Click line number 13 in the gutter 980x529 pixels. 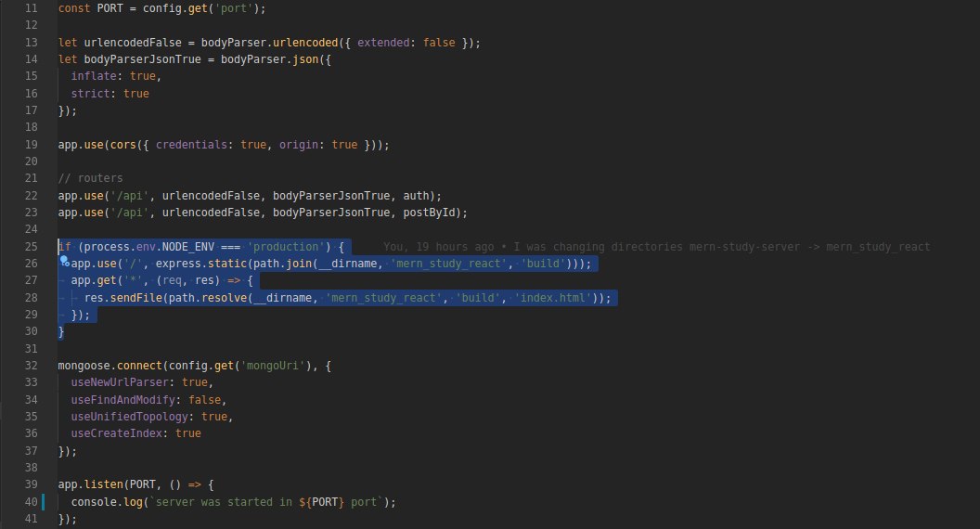pyautogui.click(x=32, y=43)
